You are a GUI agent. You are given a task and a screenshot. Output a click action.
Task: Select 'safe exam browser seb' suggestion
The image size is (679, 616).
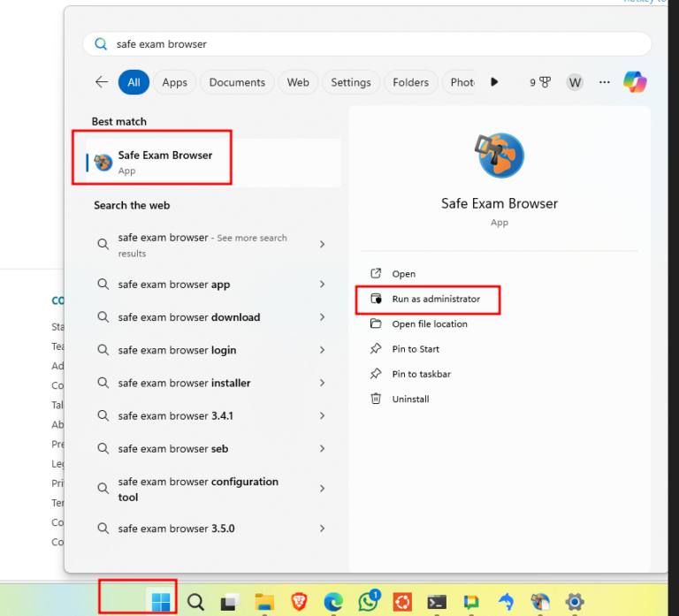click(211, 449)
